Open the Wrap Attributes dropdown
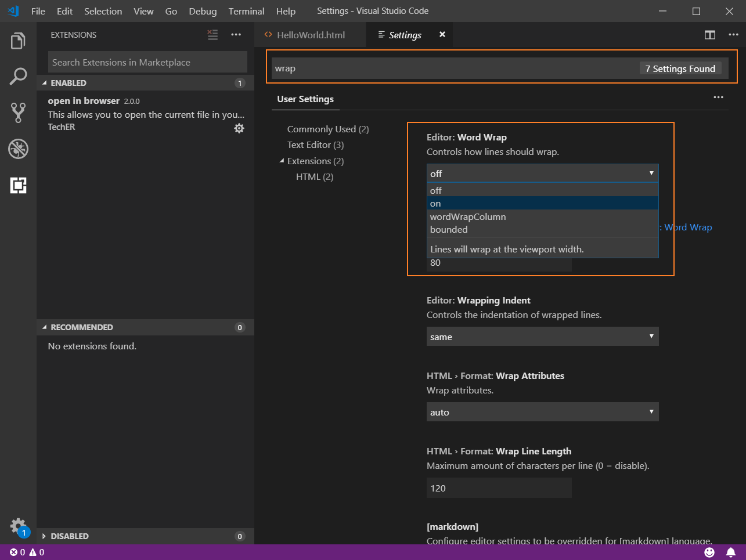746x560 pixels. (542, 412)
